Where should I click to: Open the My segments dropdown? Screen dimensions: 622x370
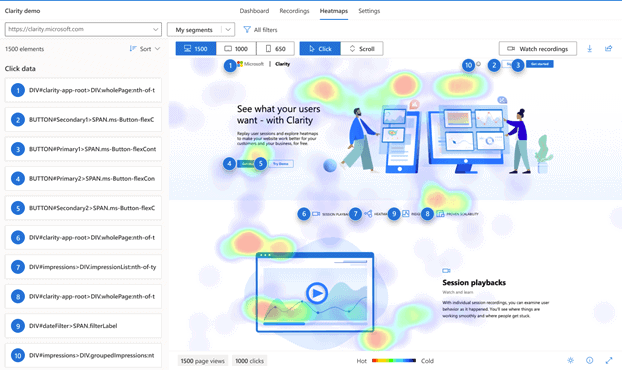click(x=201, y=30)
